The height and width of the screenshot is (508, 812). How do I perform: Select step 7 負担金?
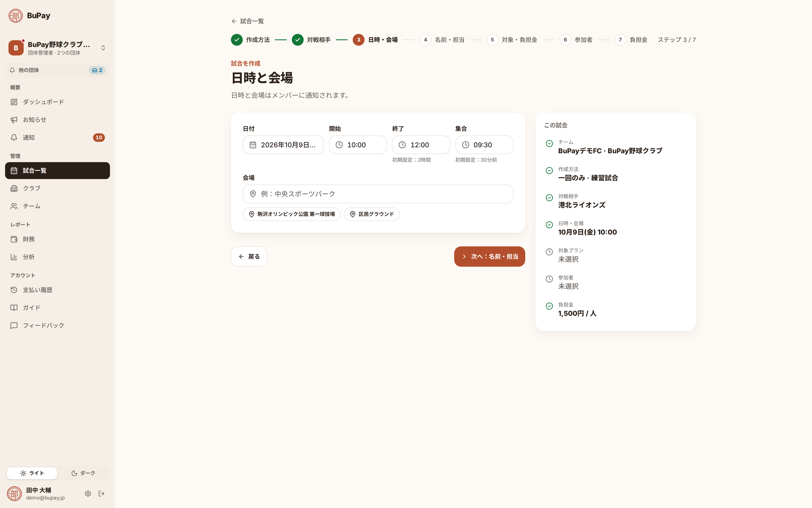(x=631, y=40)
